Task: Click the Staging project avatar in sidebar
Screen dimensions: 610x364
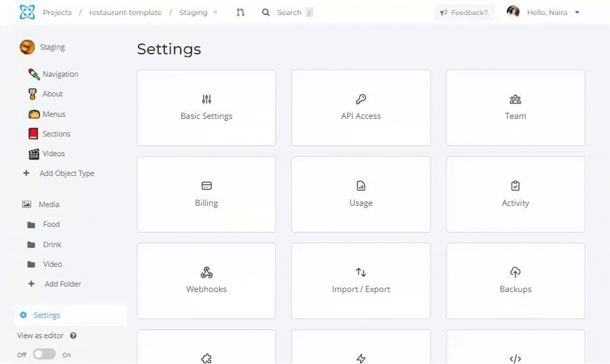Action: (x=27, y=47)
